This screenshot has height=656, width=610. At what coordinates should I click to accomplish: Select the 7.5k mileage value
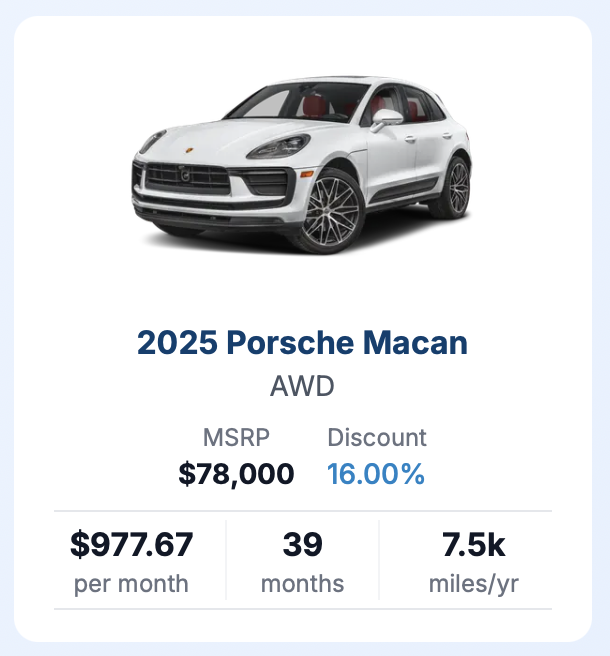tap(474, 544)
